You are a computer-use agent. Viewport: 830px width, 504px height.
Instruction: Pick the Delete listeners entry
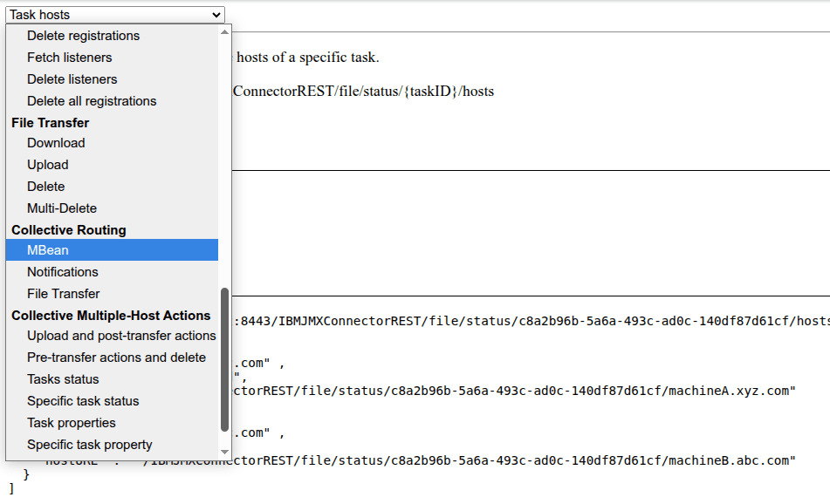coord(72,79)
